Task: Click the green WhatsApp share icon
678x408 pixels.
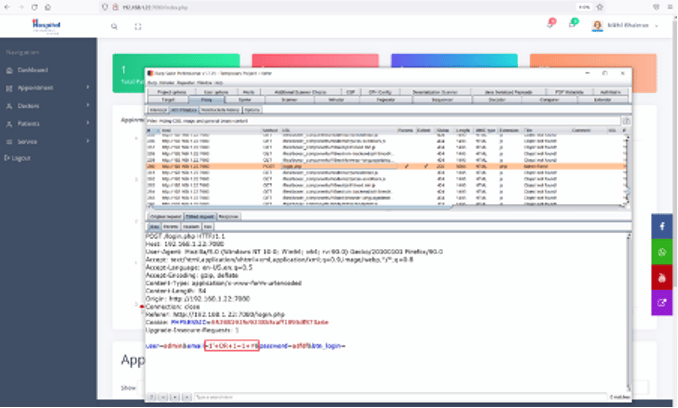Action: tap(664, 252)
